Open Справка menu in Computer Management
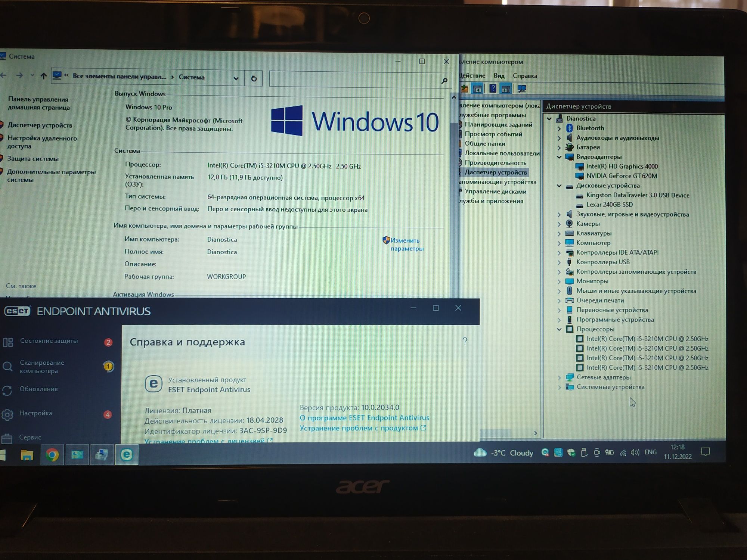 pyautogui.click(x=525, y=76)
